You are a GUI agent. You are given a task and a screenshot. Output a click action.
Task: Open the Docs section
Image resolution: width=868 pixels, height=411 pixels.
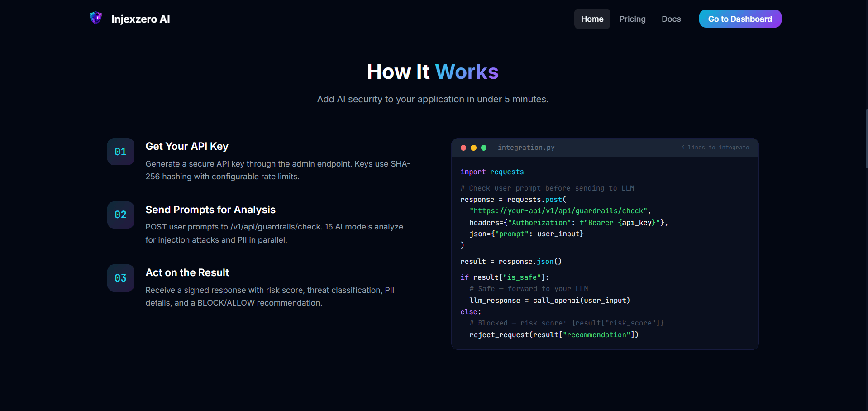(x=671, y=19)
